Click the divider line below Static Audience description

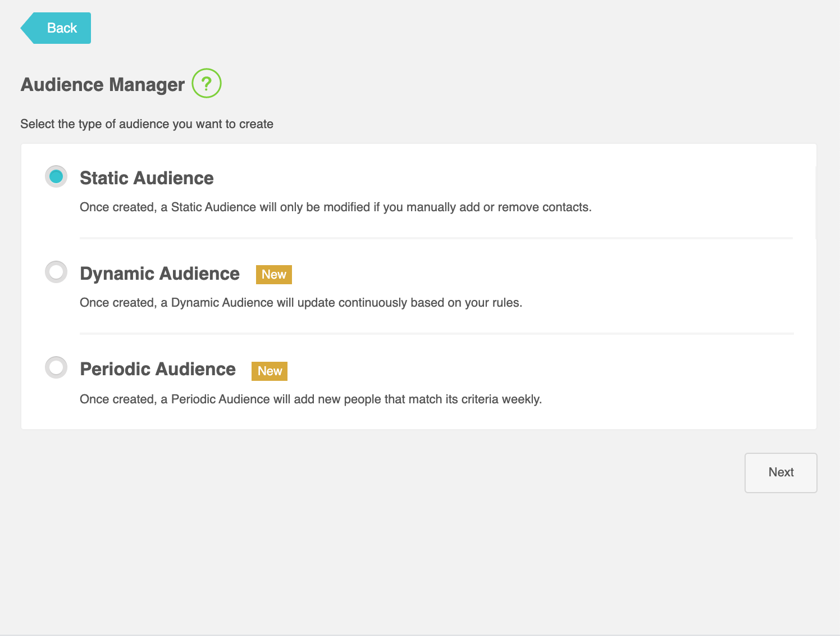click(436, 238)
